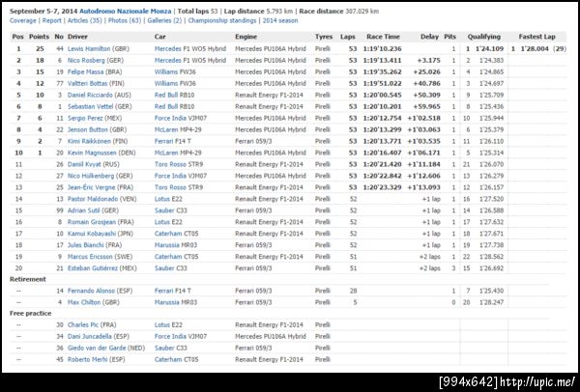The height and width of the screenshot is (392, 580).
Task: Open Romain Grosjean driver link
Action: [x=92, y=222]
